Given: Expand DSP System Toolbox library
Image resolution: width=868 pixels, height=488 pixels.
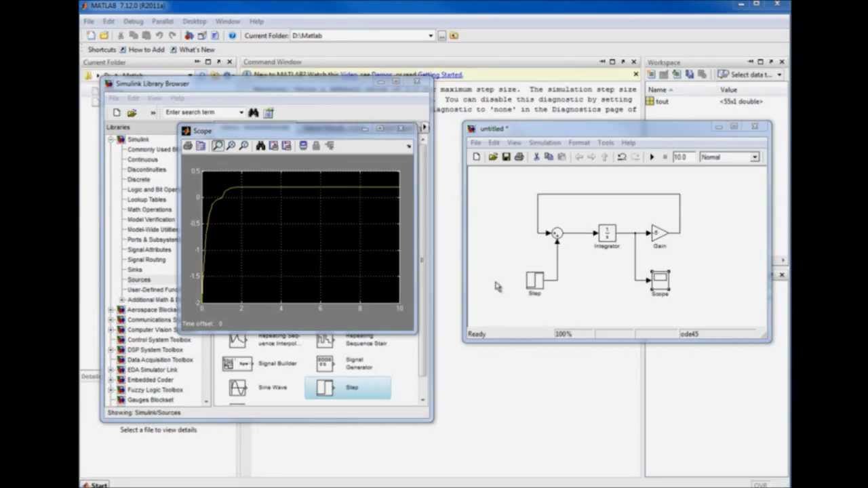Looking at the screenshot, I should click(x=112, y=350).
